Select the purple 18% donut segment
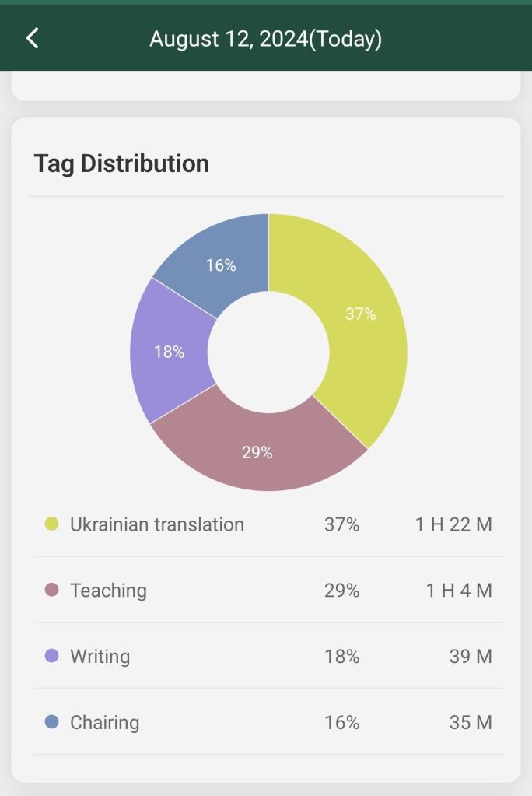The width and height of the screenshot is (532, 796). click(171, 352)
